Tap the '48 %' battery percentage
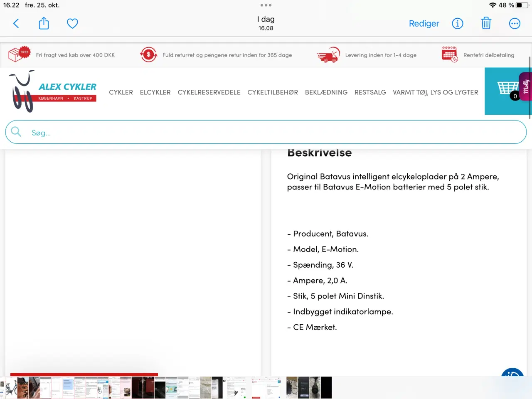This screenshot has height=399, width=532. [506, 5]
